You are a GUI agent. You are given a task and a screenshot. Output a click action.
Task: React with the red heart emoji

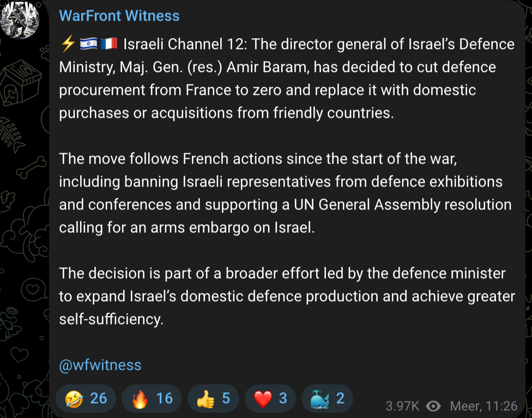point(270,399)
